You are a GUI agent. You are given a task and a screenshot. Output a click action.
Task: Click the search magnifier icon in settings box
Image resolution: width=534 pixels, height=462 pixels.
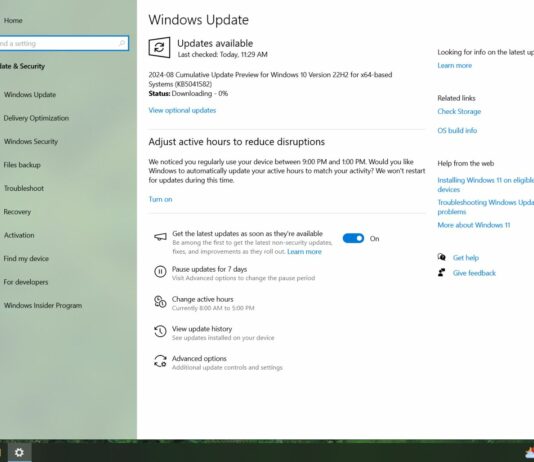pyautogui.click(x=122, y=43)
